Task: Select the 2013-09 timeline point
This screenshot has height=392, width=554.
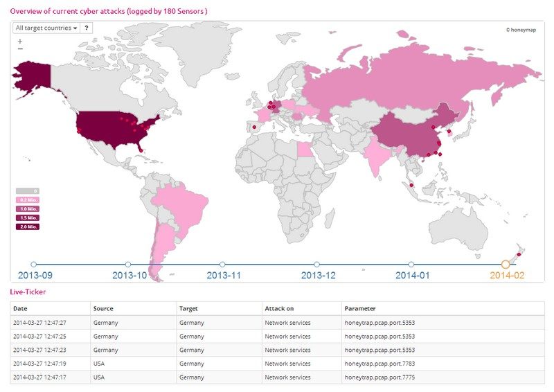Action: [x=33, y=264]
